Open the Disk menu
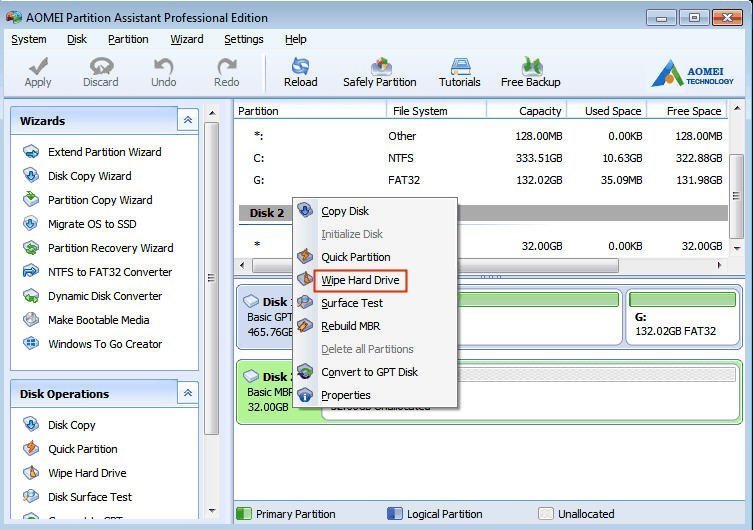Screen dimensions: 753x530 (x=77, y=39)
